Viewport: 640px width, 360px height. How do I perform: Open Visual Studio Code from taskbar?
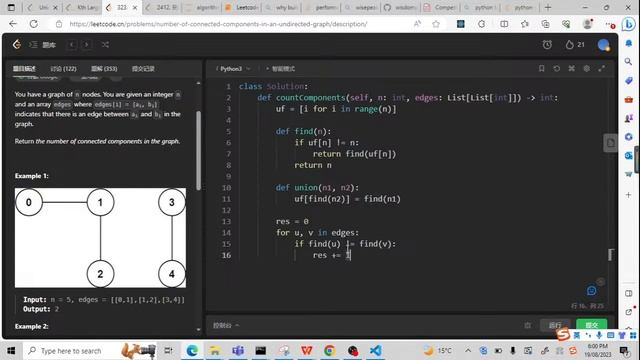(376, 351)
